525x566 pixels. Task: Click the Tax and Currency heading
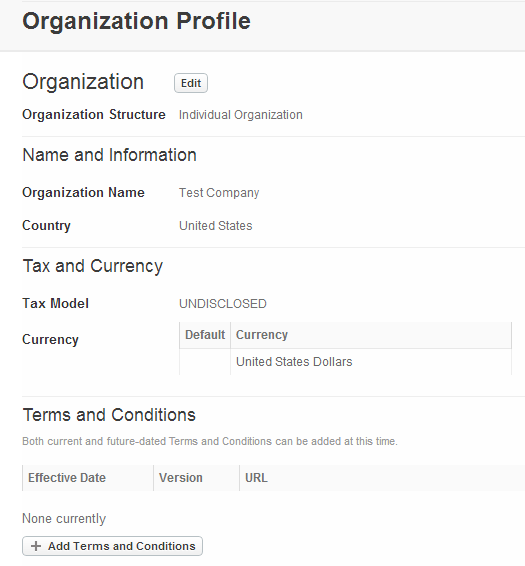coord(93,266)
